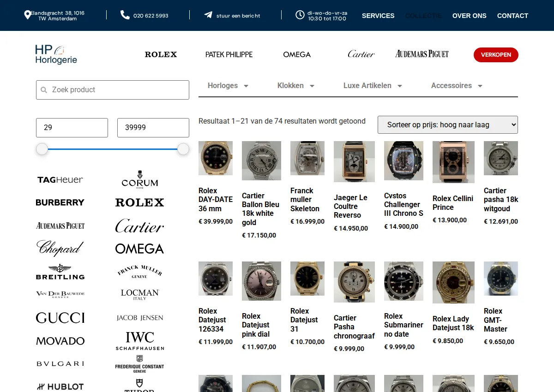The width and height of the screenshot is (554, 392).
Task: Filter by Gucci logo in sidebar
Action: pos(60,318)
